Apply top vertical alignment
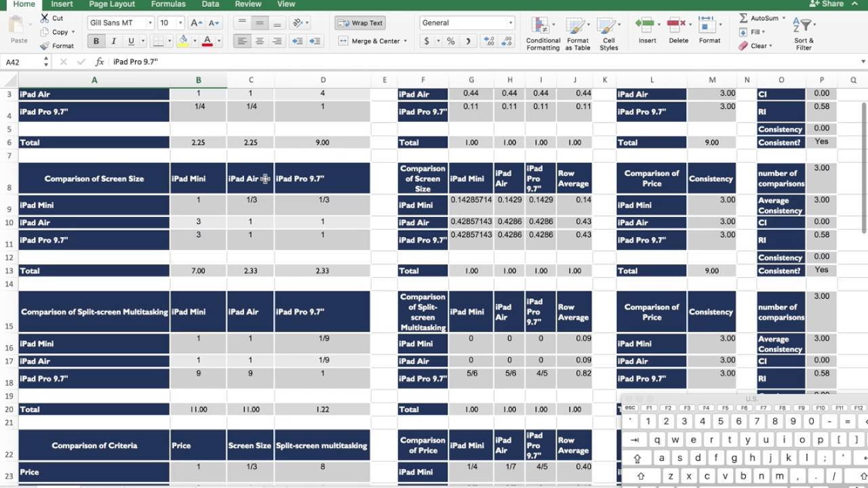 [241, 22]
